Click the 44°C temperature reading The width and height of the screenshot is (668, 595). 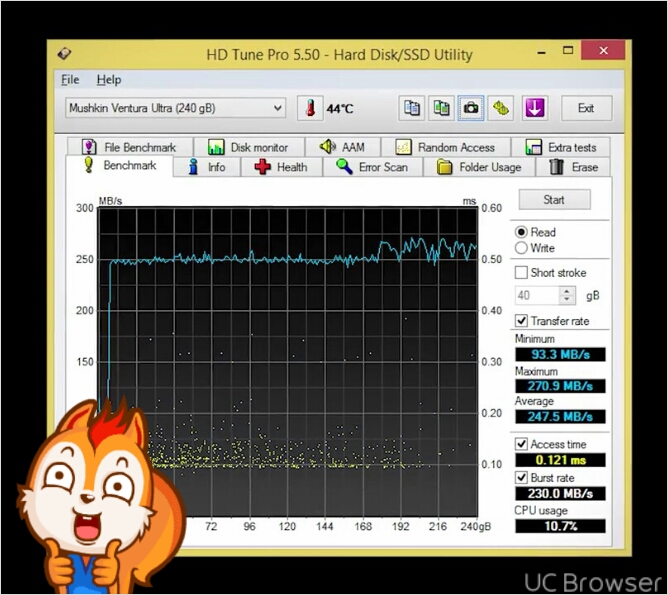pyautogui.click(x=340, y=109)
